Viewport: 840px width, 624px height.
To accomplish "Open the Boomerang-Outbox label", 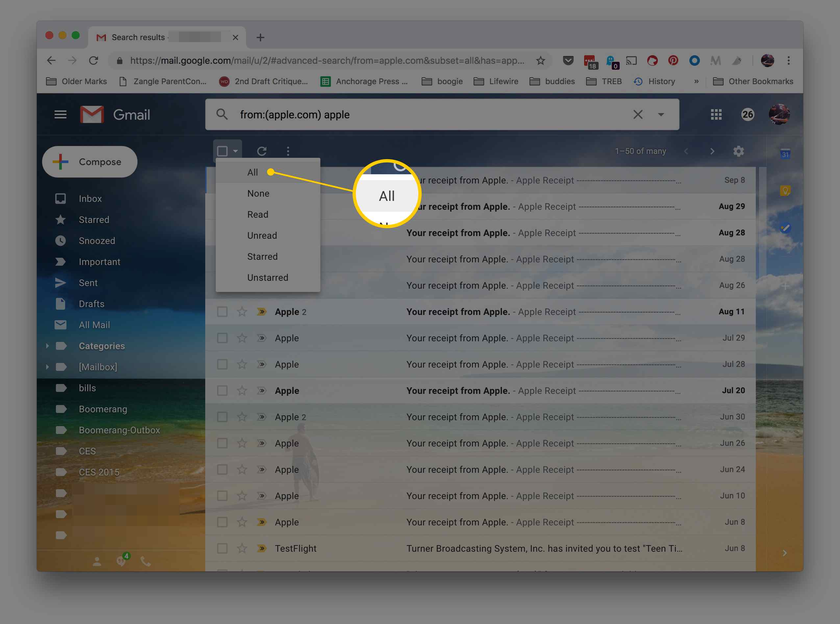I will pyautogui.click(x=119, y=430).
